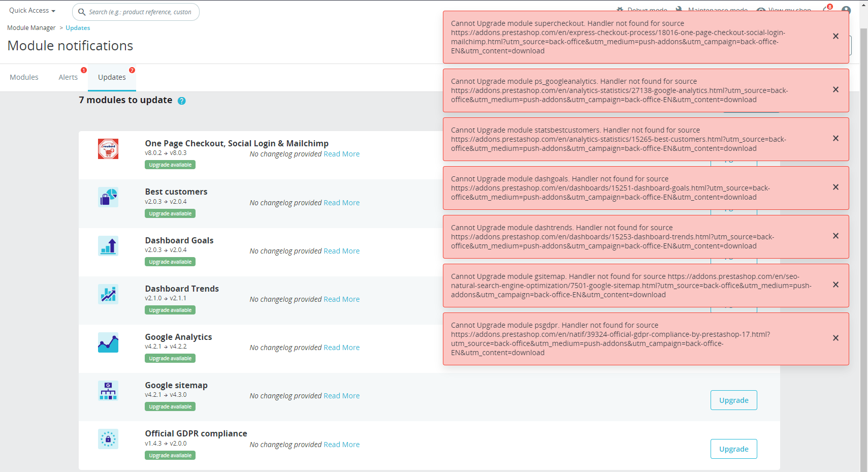Switch to the Modules tab

coord(24,77)
